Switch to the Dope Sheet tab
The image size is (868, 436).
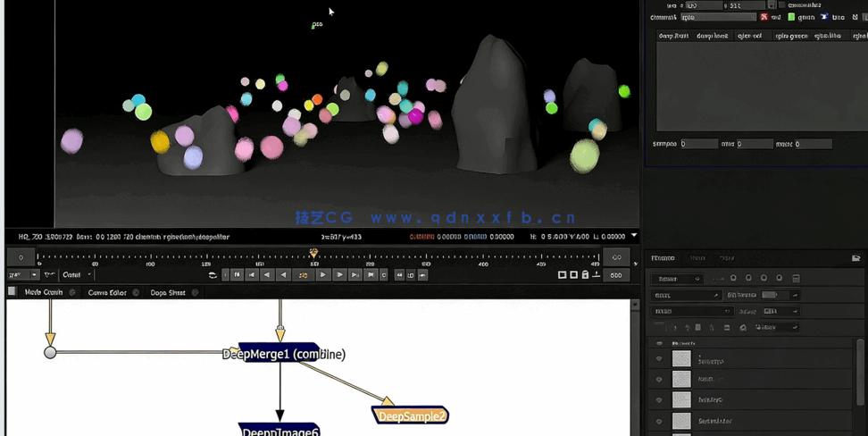pyautogui.click(x=168, y=292)
